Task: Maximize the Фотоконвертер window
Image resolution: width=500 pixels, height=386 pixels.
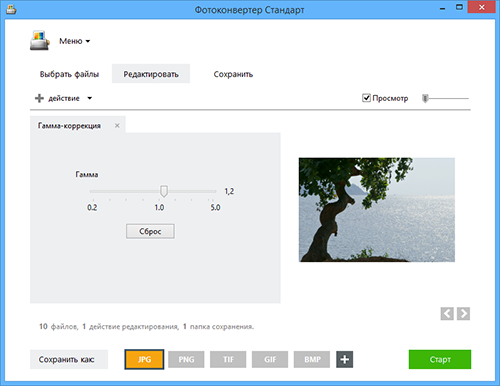Action: (x=459, y=7)
